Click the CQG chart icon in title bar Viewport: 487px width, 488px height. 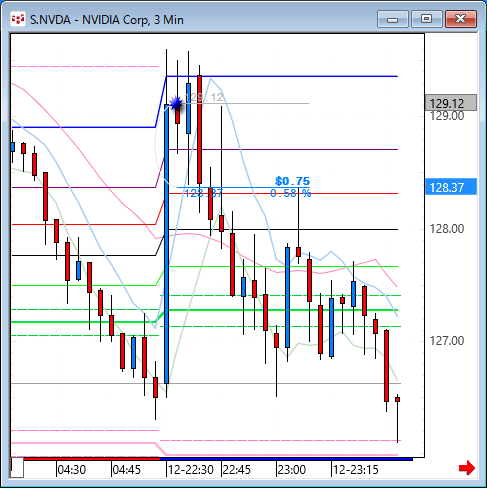pos(18,19)
